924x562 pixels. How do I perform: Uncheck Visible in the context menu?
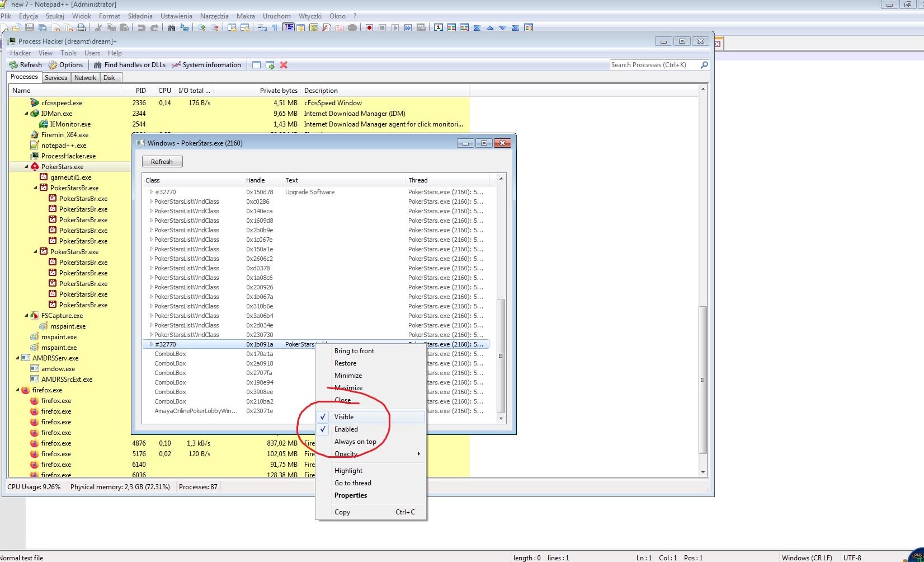(x=370, y=417)
